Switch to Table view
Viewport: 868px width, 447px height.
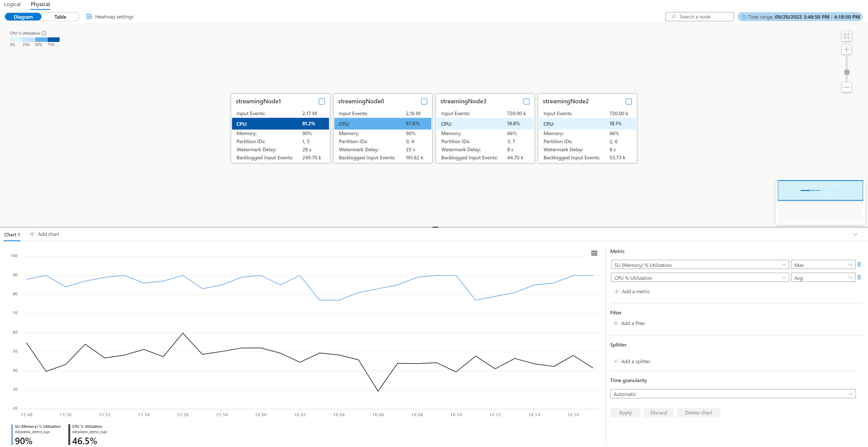point(60,17)
